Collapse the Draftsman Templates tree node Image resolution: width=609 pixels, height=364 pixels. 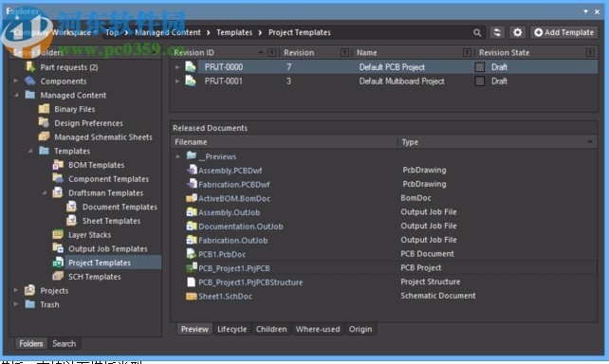pos(44,192)
